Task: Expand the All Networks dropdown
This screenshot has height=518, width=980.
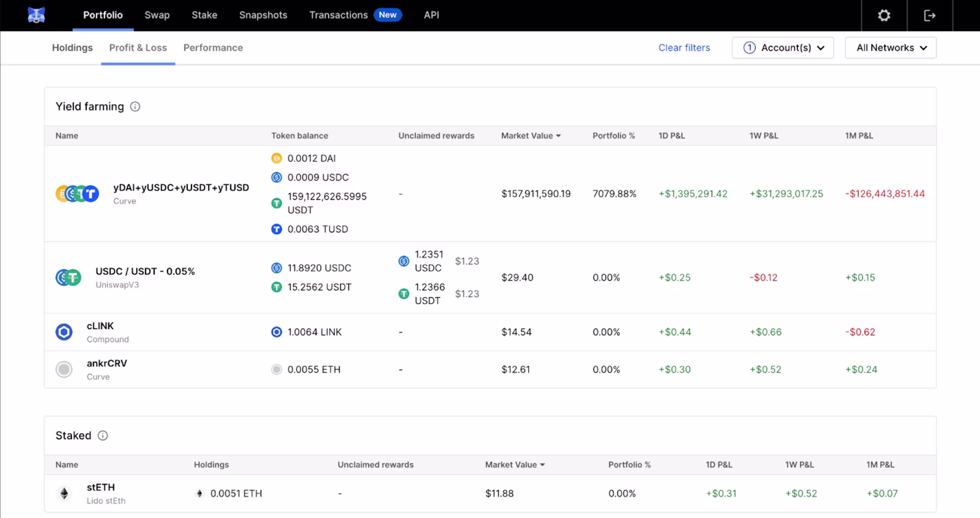Action: point(891,48)
